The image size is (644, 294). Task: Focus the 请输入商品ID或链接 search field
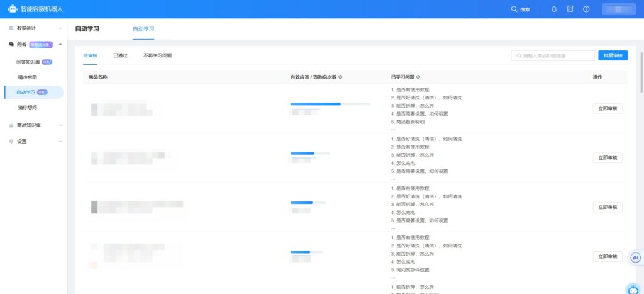(x=553, y=55)
